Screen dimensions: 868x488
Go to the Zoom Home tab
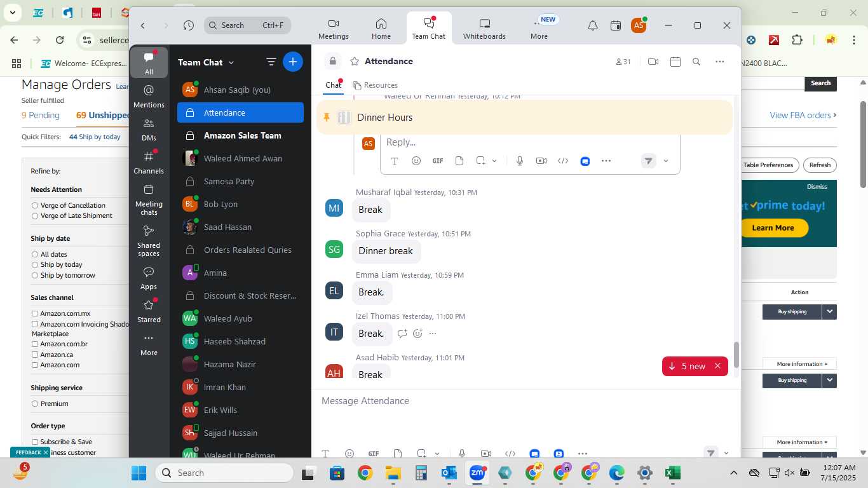coord(381,29)
